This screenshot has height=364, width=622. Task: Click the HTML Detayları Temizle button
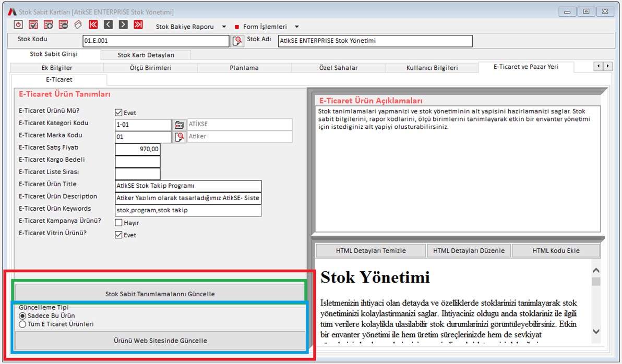coord(371,251)
